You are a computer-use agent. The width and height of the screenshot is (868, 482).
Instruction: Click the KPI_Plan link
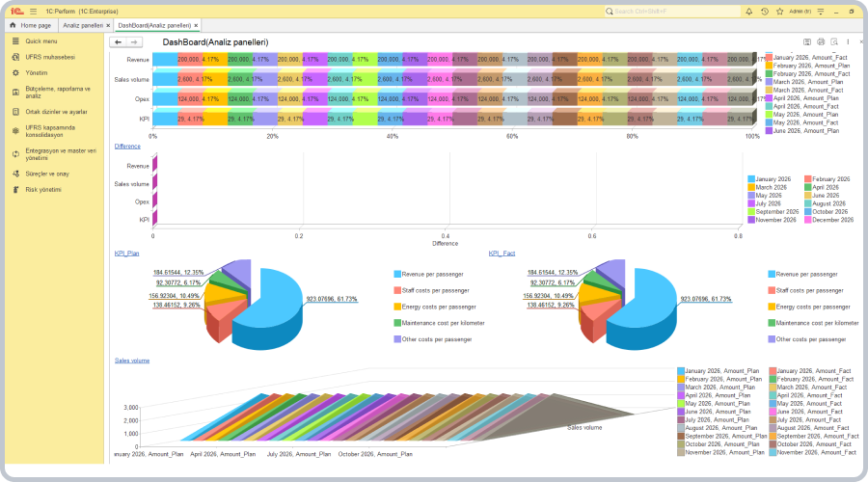[x=126, y=254]
